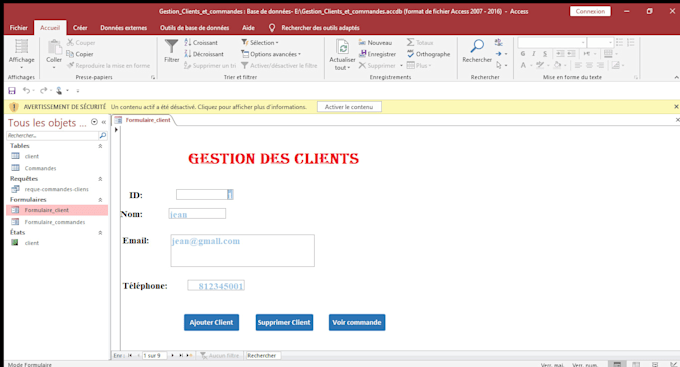
Task: Click the search magnifier in navigation pane
Action: [102, 135]
